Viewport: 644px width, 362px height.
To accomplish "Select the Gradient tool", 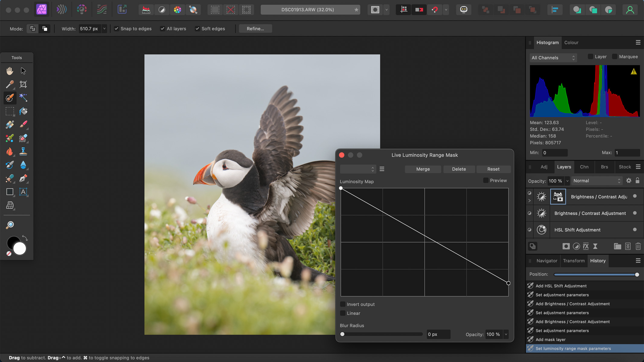I will [24, 165].
